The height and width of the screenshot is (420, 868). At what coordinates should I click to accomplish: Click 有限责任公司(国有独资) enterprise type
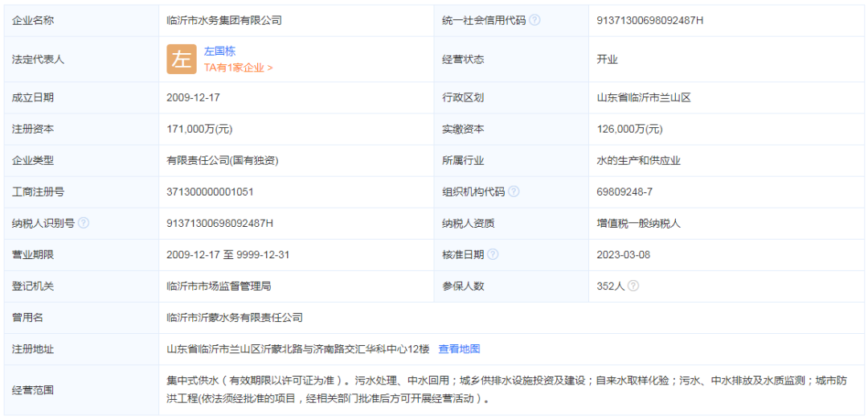[222, 161]
